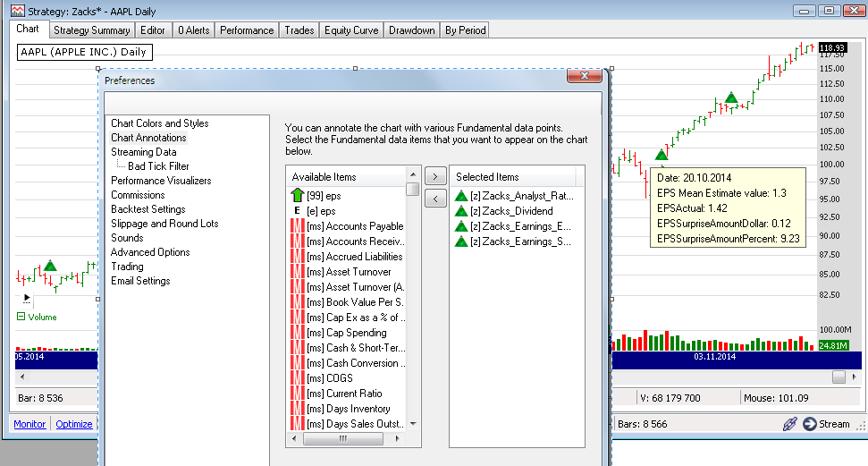868x466 pixels.
Task: Select Backtest Settings in preferences list
Action: pos(147,209)
